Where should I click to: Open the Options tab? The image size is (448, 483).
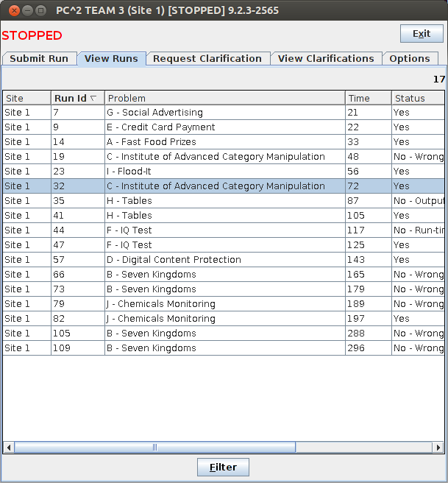click(410, 59)
